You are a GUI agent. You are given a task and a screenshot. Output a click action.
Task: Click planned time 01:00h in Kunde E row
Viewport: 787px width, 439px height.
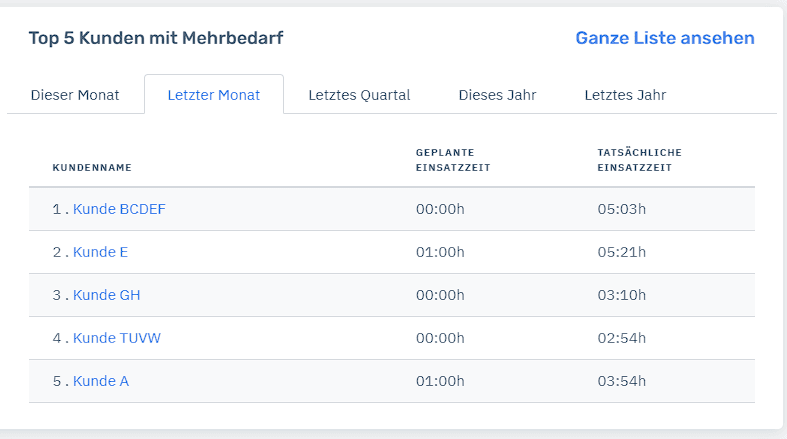pos(440,252)
